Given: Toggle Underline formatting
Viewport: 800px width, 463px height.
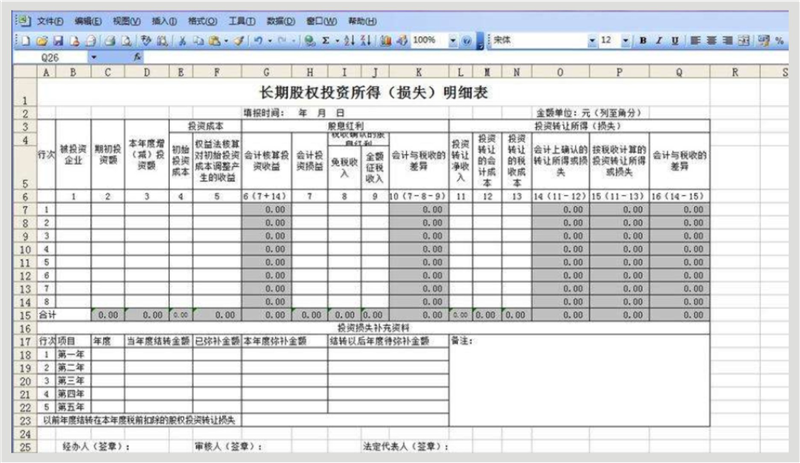Looking at the screenshot, I should coord(675,40).
